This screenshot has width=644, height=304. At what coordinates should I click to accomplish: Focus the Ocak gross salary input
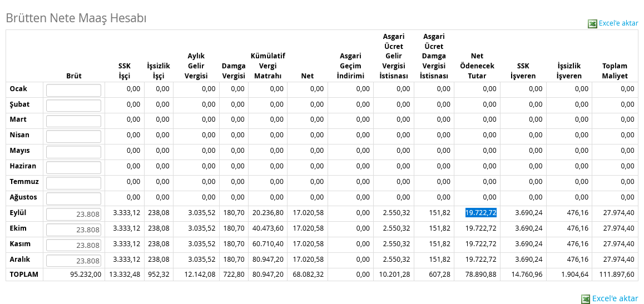click(73, 90)
